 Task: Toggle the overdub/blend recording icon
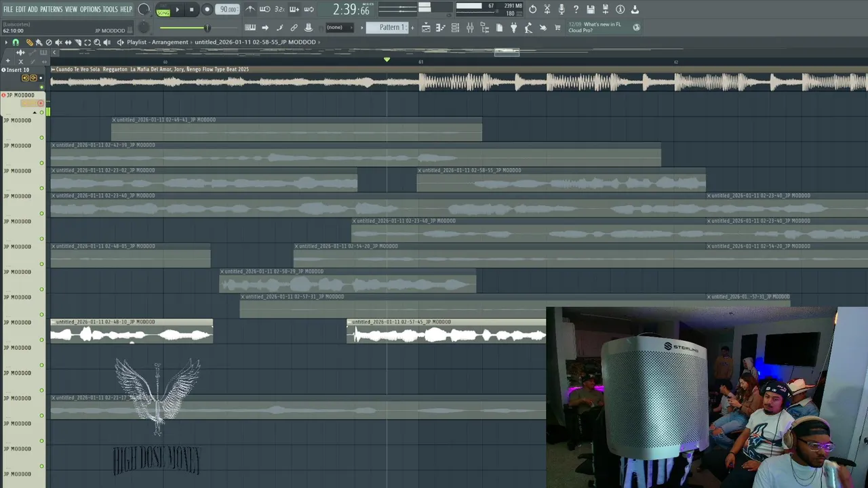[294, 9]
